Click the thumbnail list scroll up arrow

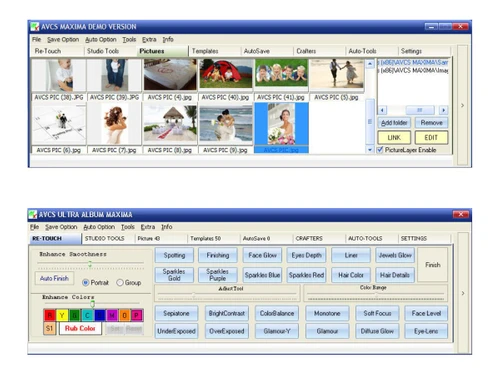(x=370, y=63)
